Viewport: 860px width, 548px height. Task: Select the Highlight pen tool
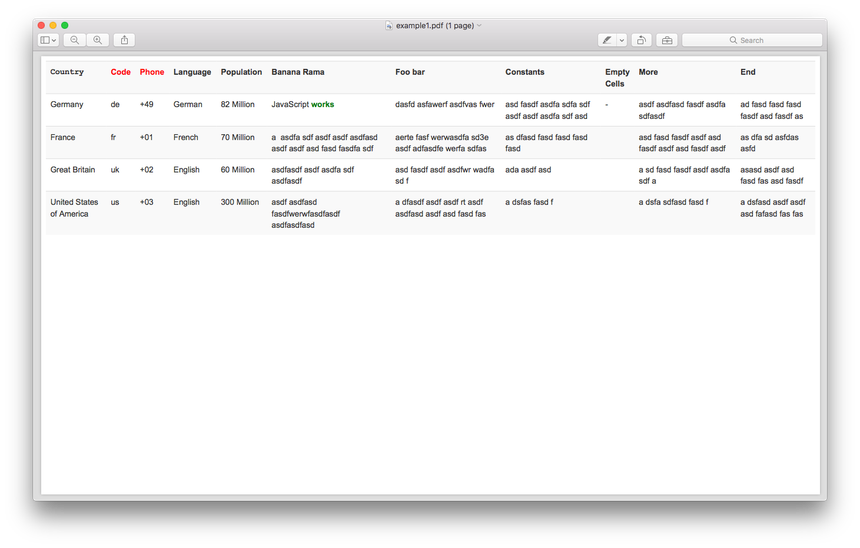tap(607, 40)
